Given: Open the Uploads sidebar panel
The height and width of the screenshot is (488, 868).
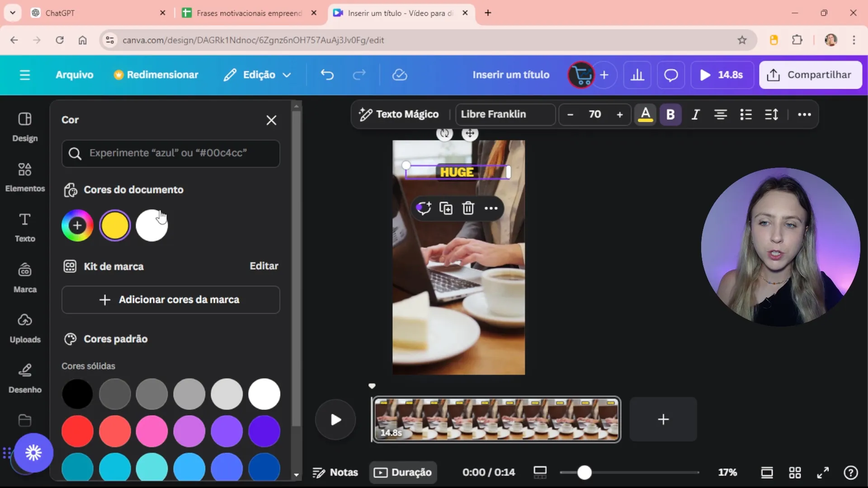Looking at the screenshot, I should click(x=25, y=328).
